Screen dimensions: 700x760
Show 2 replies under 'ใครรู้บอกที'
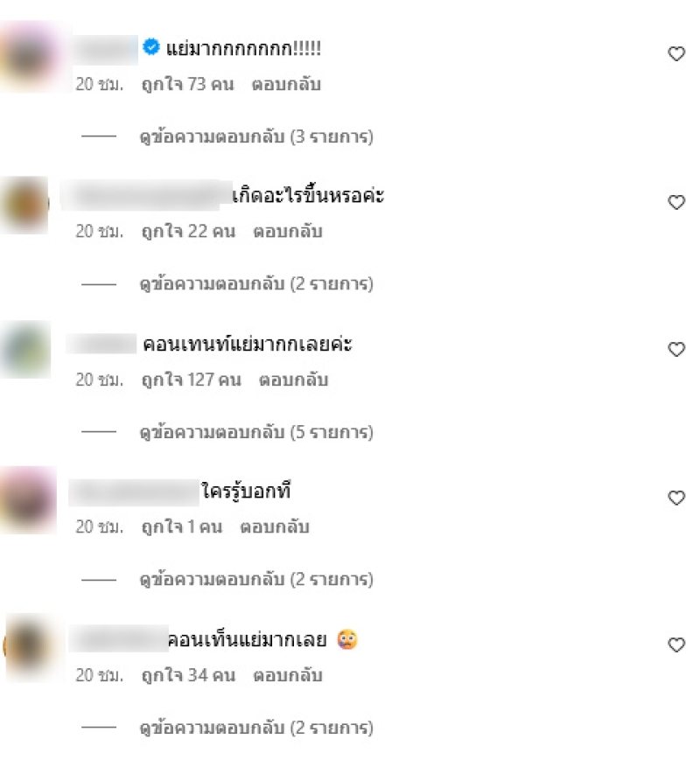[x=256, y=579]
